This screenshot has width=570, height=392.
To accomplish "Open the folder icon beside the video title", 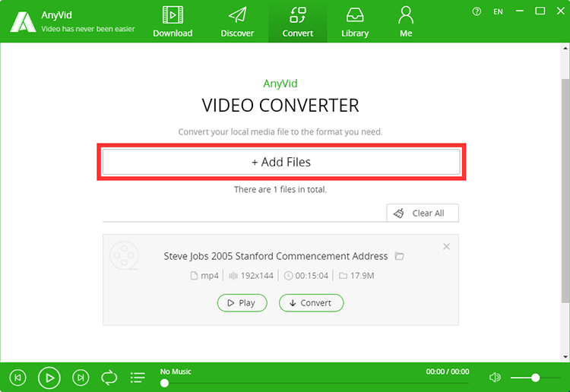I will pyautogui.click(x=400, y=256).
